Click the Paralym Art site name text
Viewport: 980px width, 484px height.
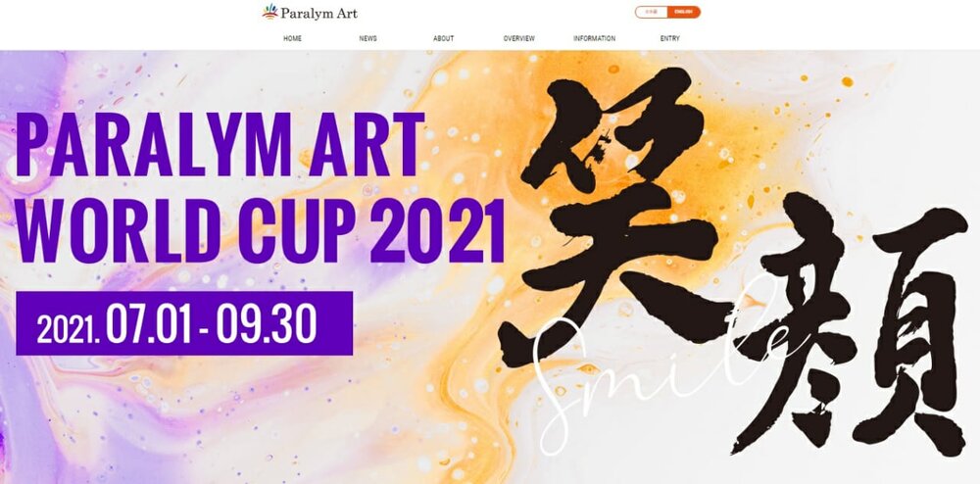coord(318,13)
